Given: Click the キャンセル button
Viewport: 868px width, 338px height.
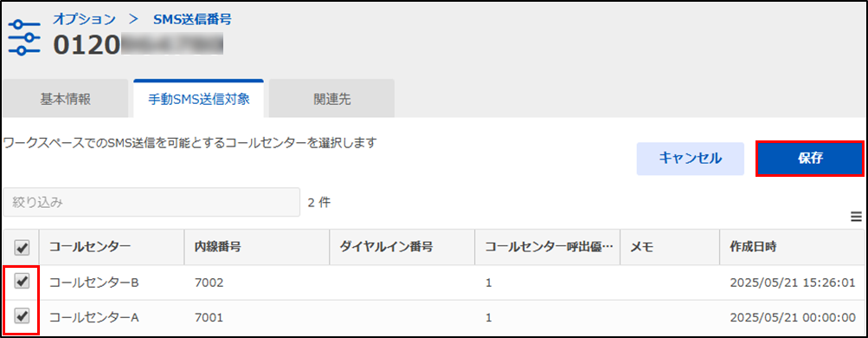Looking at the screenshot, I should coord(691,159).
